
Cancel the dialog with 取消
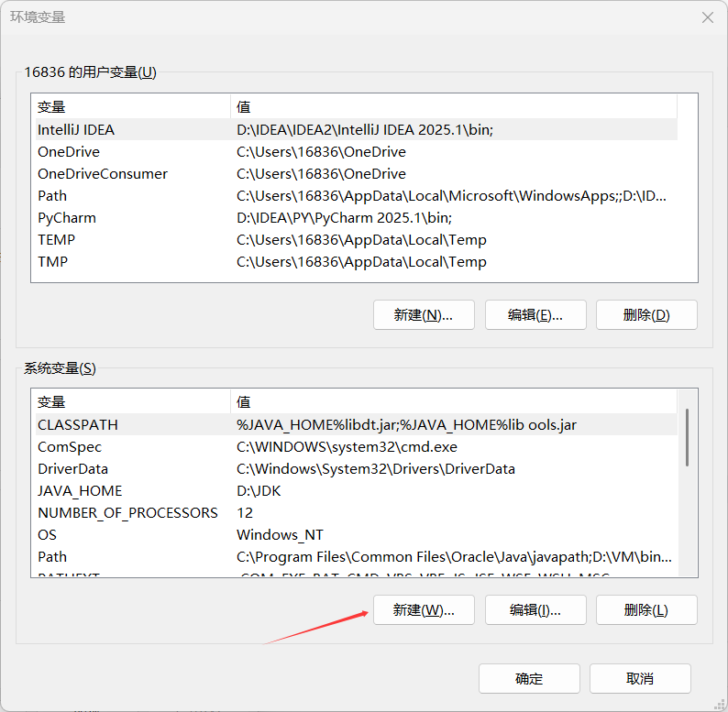tap(640, 678)
